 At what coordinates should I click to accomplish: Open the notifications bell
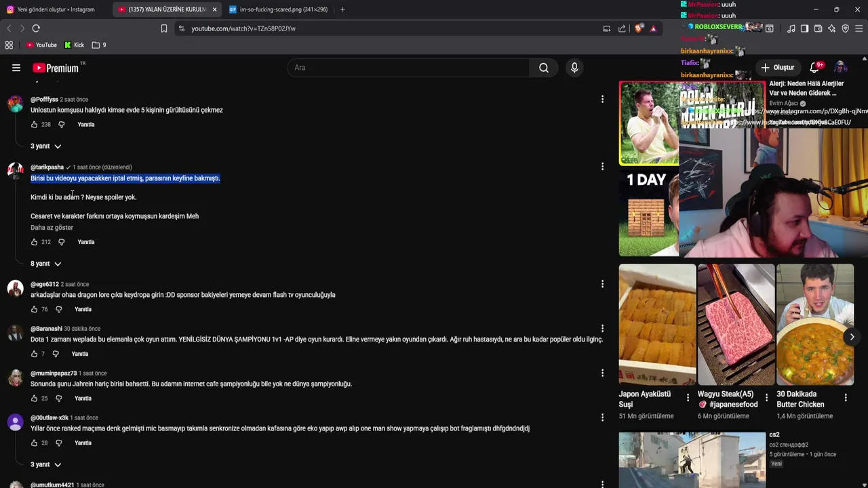(x=816, y=67)
